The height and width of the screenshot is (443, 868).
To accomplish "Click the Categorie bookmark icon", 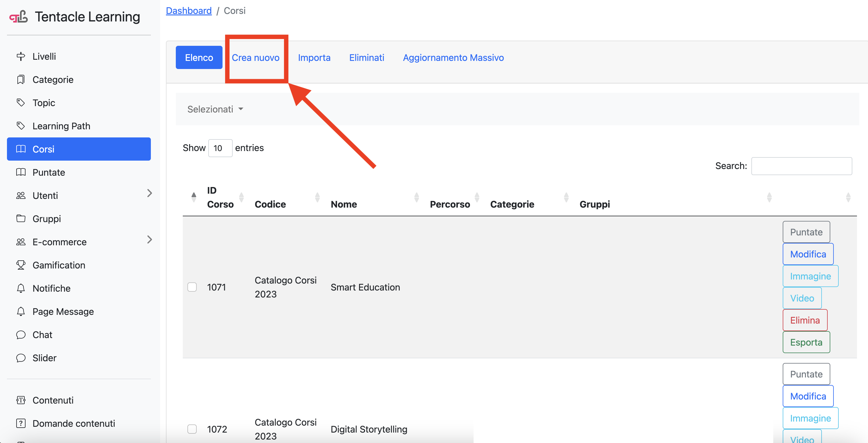I will click(x=21, y=79).
